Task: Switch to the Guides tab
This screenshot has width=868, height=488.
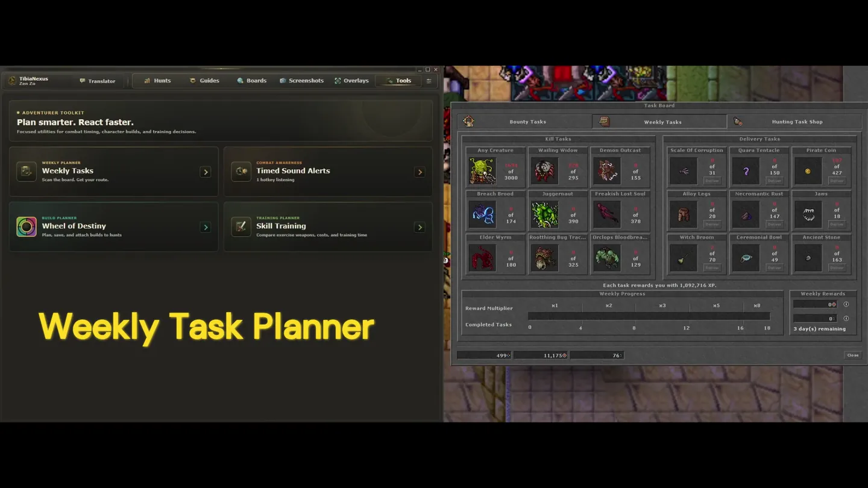Action: 204,81
